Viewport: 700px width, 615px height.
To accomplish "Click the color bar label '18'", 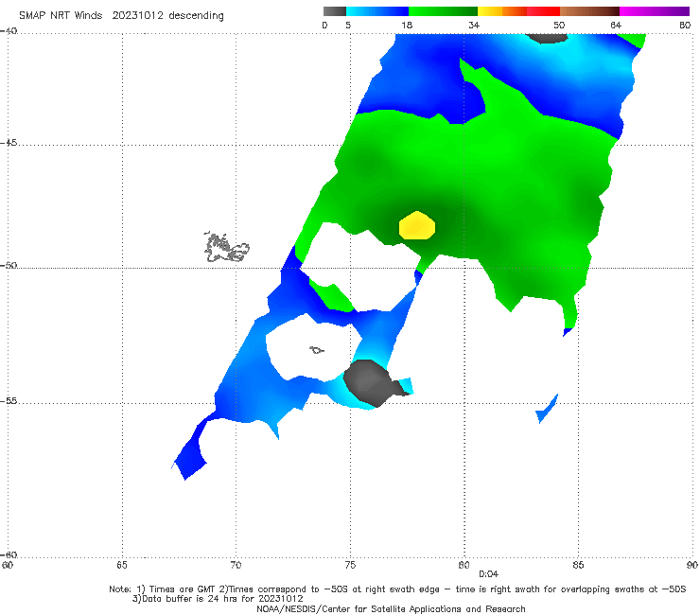I will click(407, 25).
